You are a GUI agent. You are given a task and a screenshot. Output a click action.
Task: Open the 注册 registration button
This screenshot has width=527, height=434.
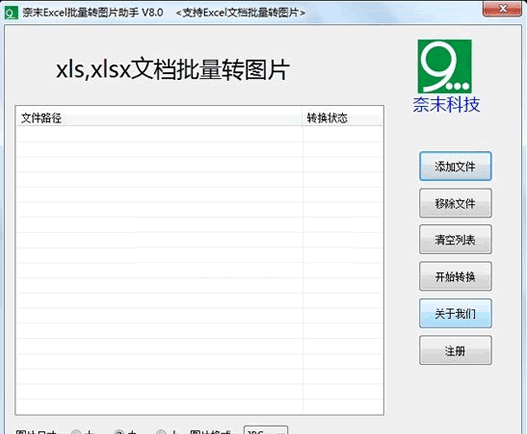click(x=455, y=350)
